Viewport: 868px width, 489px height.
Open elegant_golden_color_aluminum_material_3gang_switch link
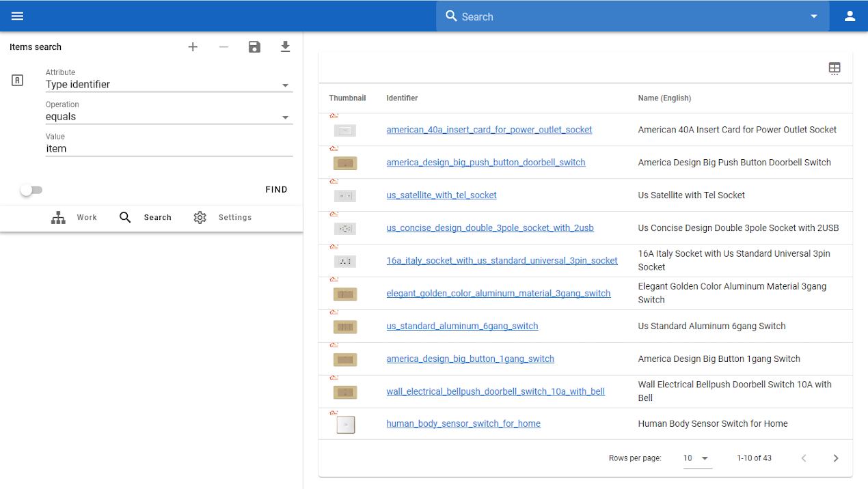pos(499,294)
